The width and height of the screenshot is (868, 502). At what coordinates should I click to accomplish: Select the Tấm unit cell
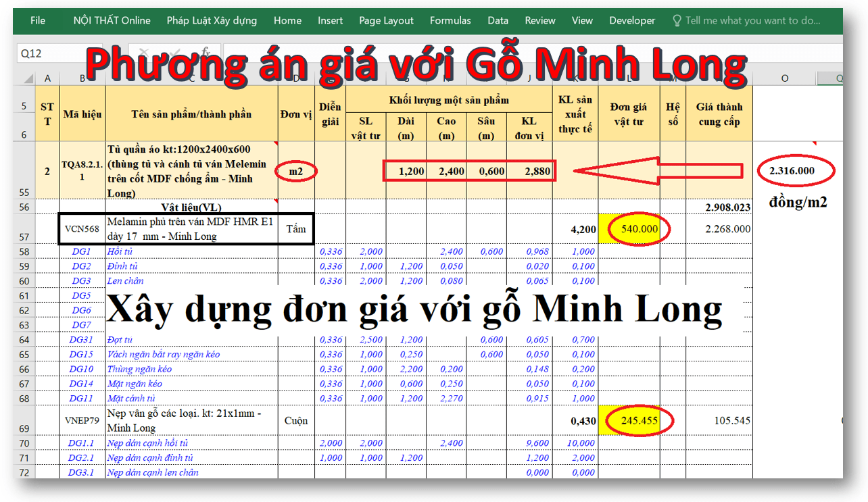(x=296, y=229)
